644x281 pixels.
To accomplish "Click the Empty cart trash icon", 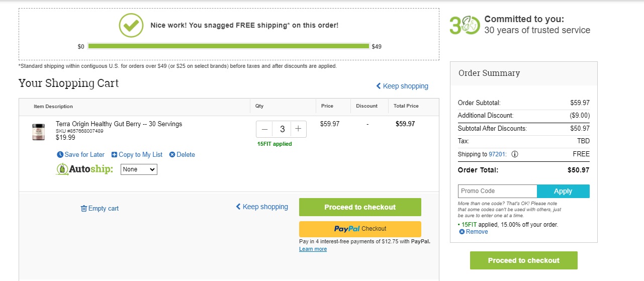I will click(84, 209).
